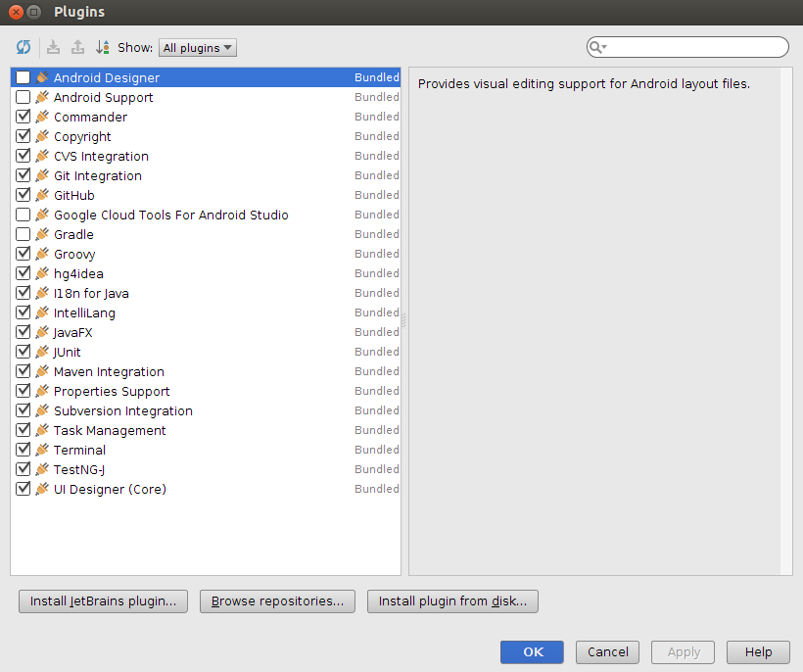This screenshot has width=803, height=672.
Task: Click the Subversion Integration plug icon
Action: (42, 410)
